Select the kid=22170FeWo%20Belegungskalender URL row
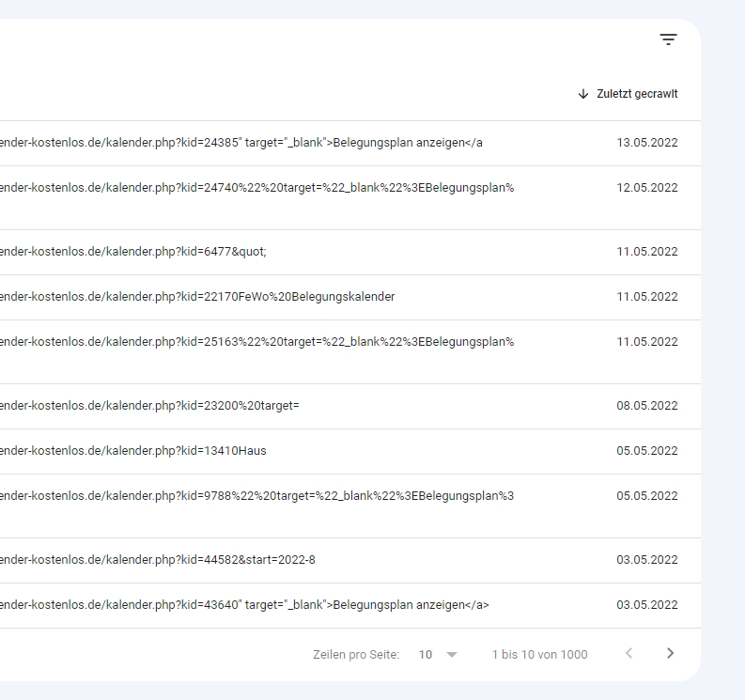The height and width of the screenshot is (700, 745). pyautogui.click(x=197, y=297)
